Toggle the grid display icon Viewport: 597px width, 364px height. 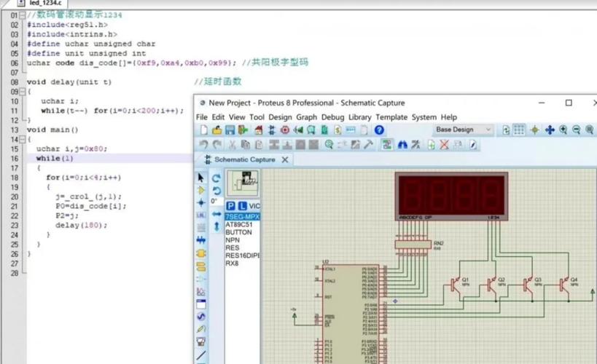click(519, 130)
